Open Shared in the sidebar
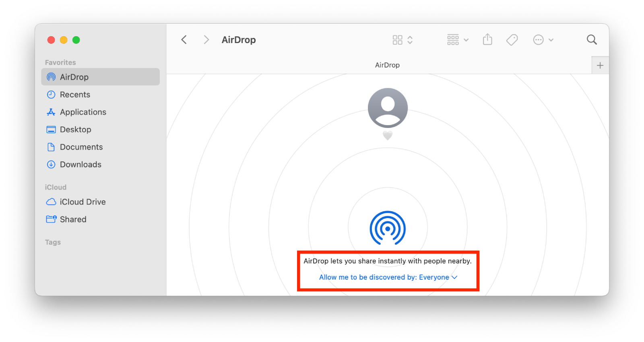Screen dimensions: 644x342 coord(101,219)
